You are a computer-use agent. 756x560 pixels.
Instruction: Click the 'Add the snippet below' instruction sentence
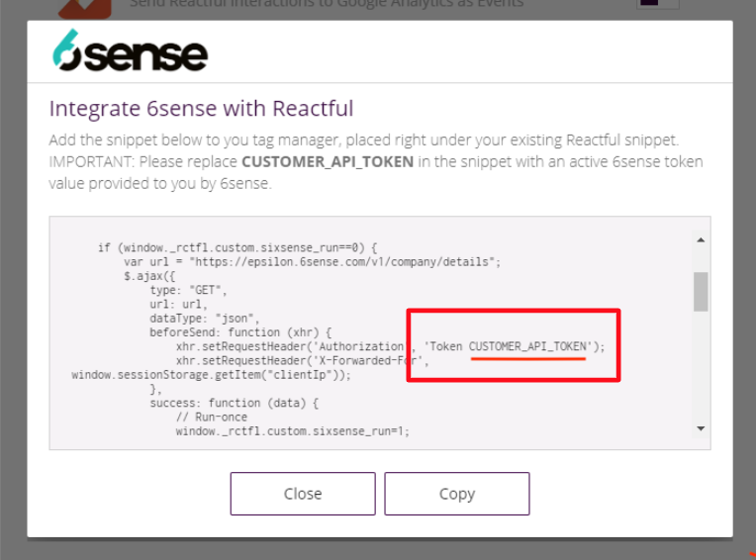(363, 140)
